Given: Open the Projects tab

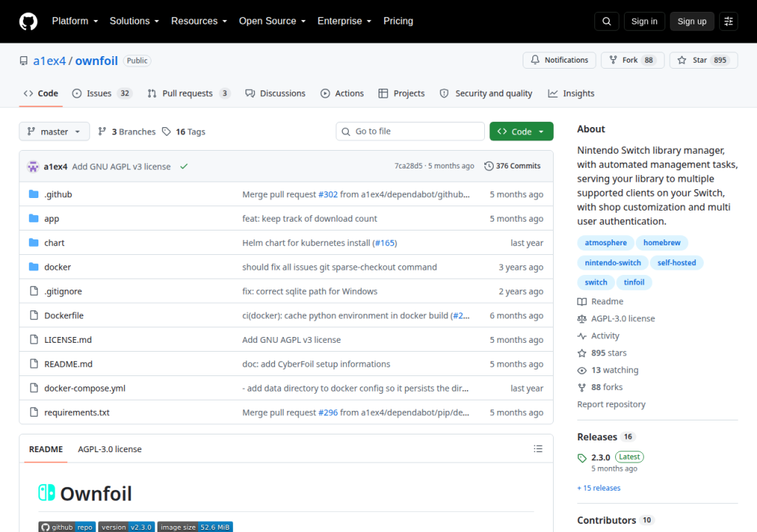Looking at the screenshot, I should (x=401, y=94).
